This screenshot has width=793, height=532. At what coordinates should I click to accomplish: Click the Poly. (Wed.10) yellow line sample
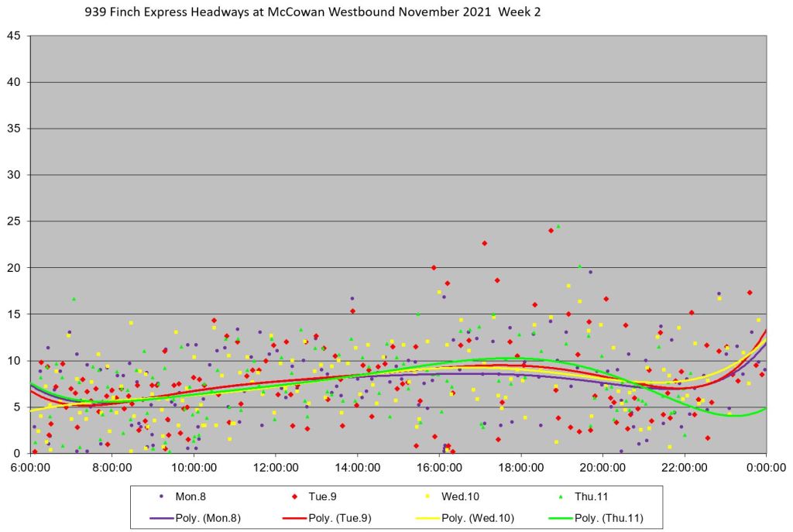click(x=417, y=517)
